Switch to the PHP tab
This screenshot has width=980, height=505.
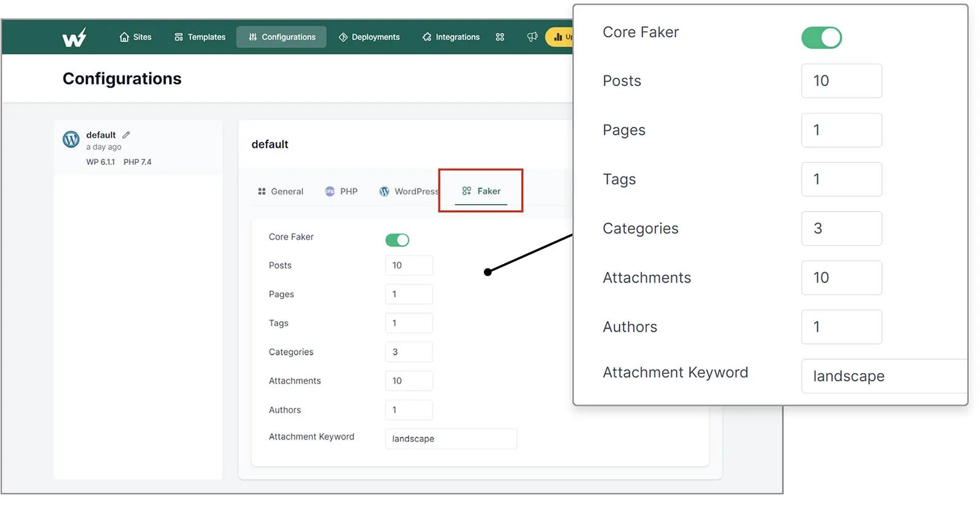[x=341, y=192]
